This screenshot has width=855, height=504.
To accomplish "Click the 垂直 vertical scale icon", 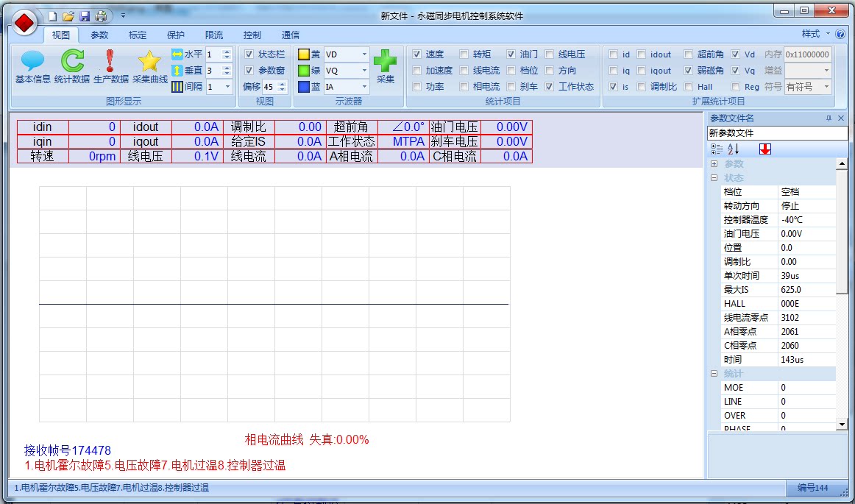I will (177, 71).
